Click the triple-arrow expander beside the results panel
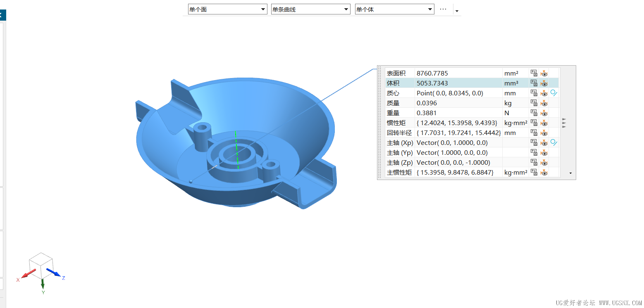The image size is (644, 308). [x=564, y=123]
